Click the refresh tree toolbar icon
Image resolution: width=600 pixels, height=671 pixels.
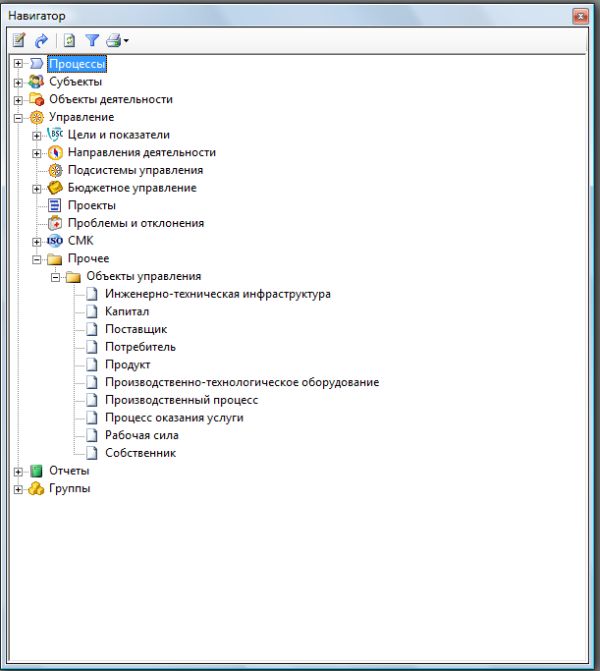click(x=69, y=41)
